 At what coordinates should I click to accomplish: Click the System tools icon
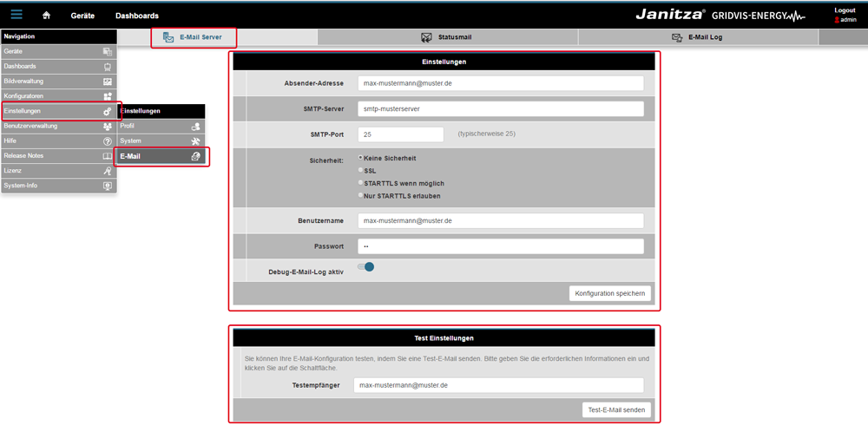tap(195, 141)
